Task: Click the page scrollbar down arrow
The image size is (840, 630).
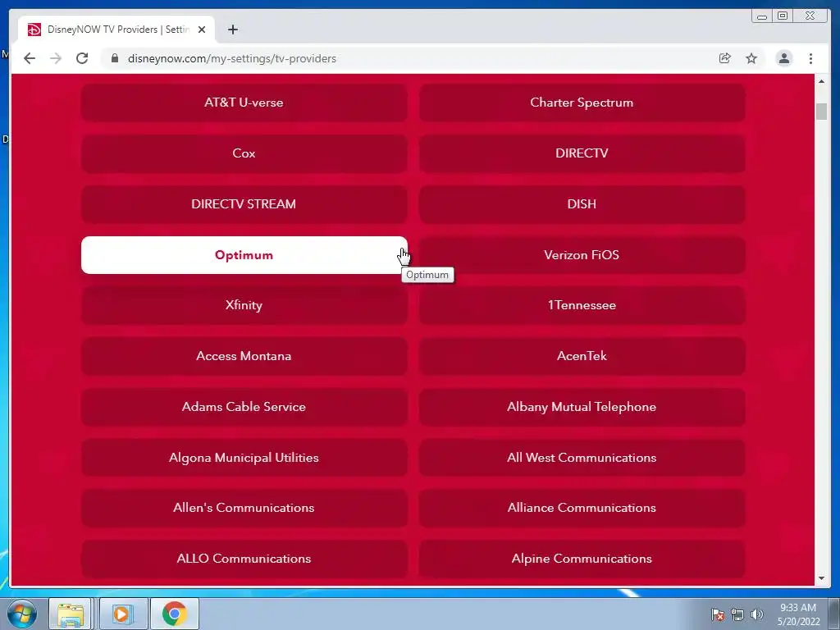Action: coord(821,578)
